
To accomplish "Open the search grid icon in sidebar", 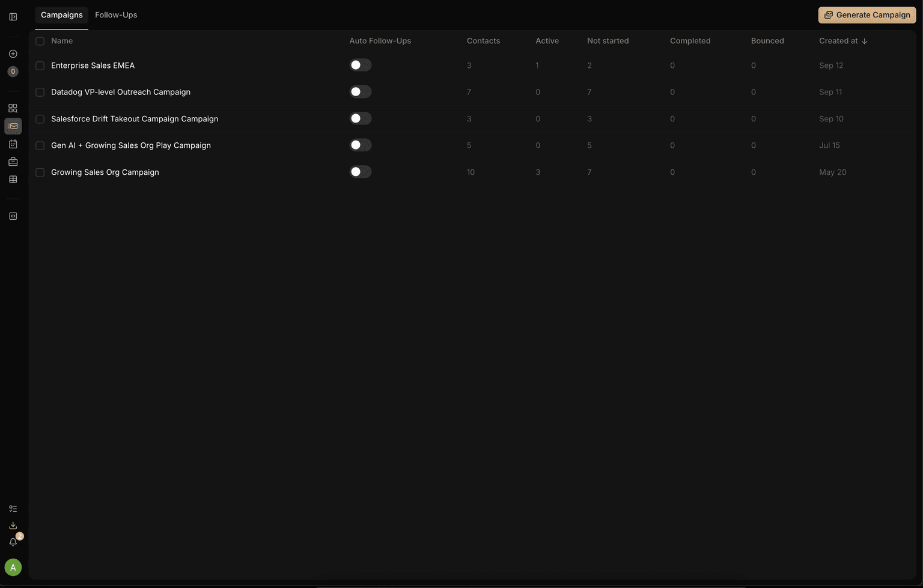I will pyautogui.click(x=13, y=108).
